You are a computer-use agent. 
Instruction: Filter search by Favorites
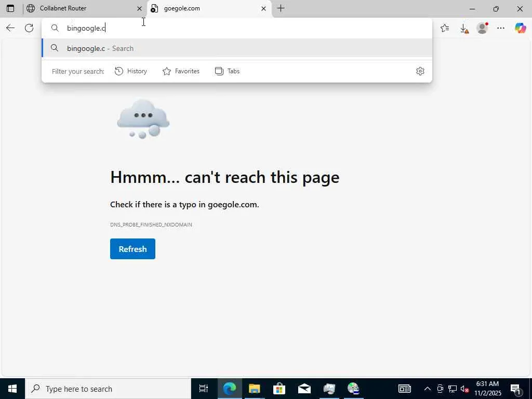[181, 71]
